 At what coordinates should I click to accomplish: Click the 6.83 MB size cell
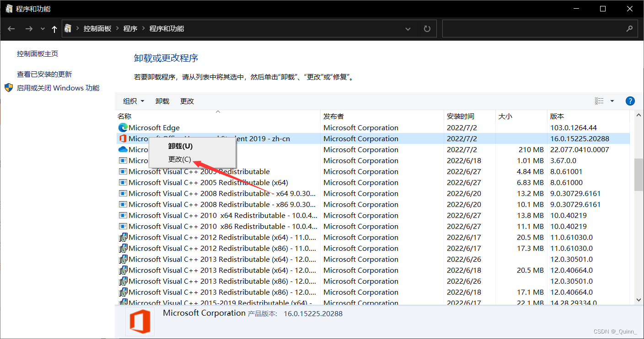coord(530,182)
